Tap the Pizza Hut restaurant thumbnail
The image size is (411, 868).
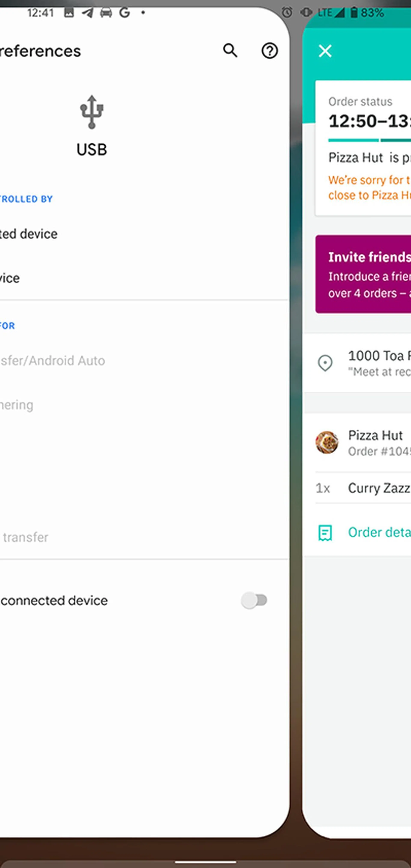(326, 442)
